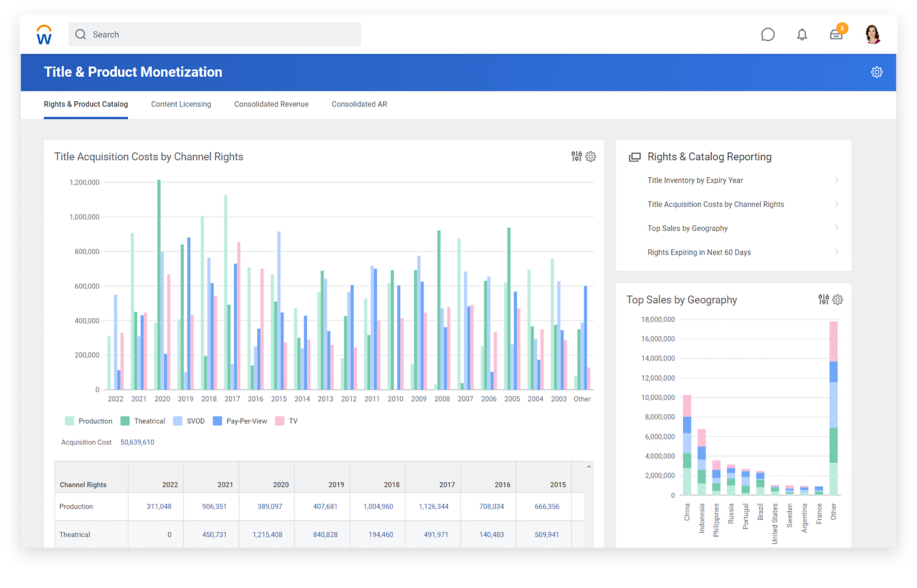
Task: Focus the Search field
Action: [215, 35]
